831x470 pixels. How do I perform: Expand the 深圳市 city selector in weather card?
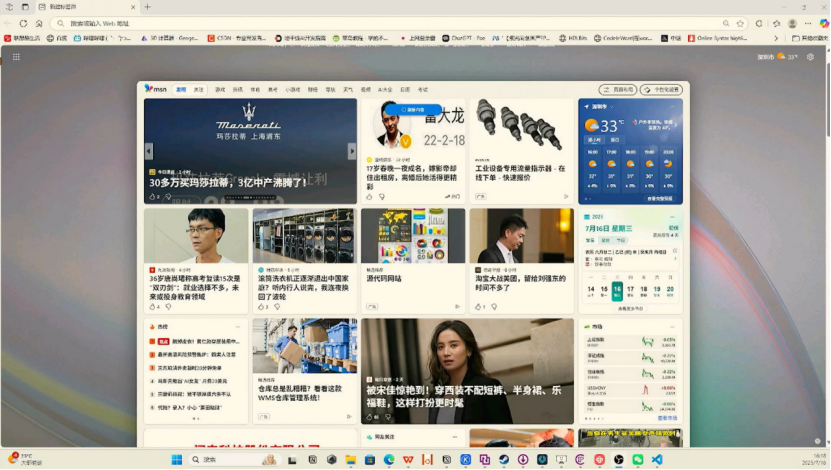click(x=612, y=107)
